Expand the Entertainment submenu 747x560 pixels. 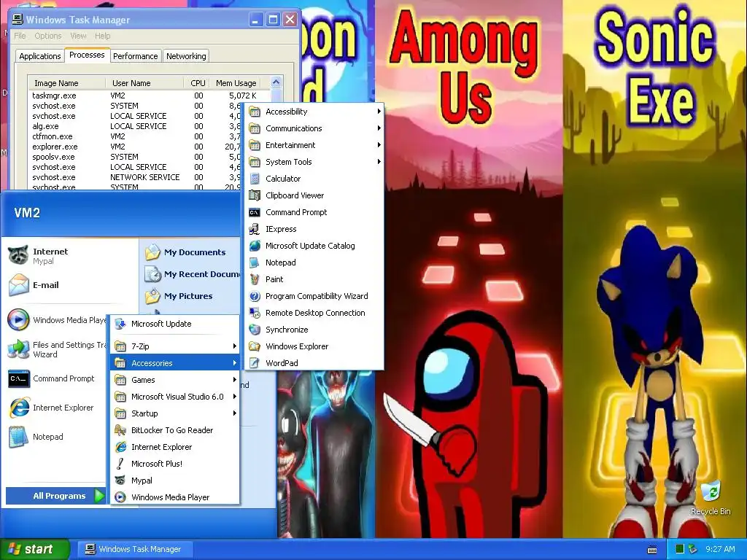314,145
